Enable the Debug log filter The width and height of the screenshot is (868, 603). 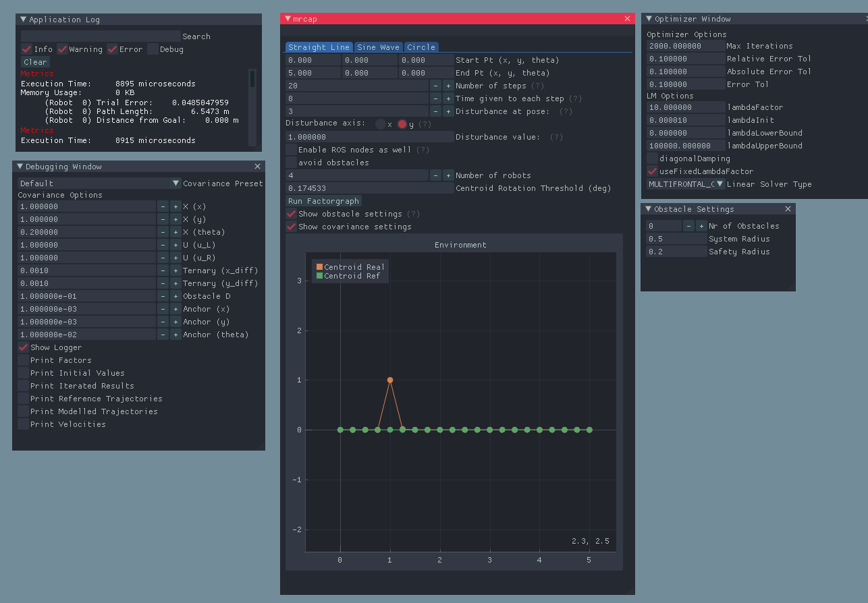[x=153, y=49]
